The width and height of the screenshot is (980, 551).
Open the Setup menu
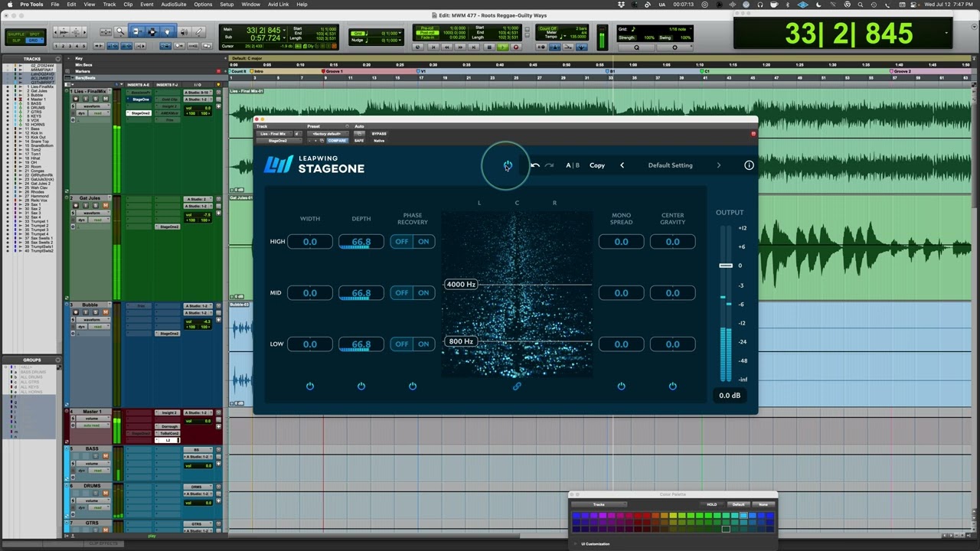pos(227,5)
